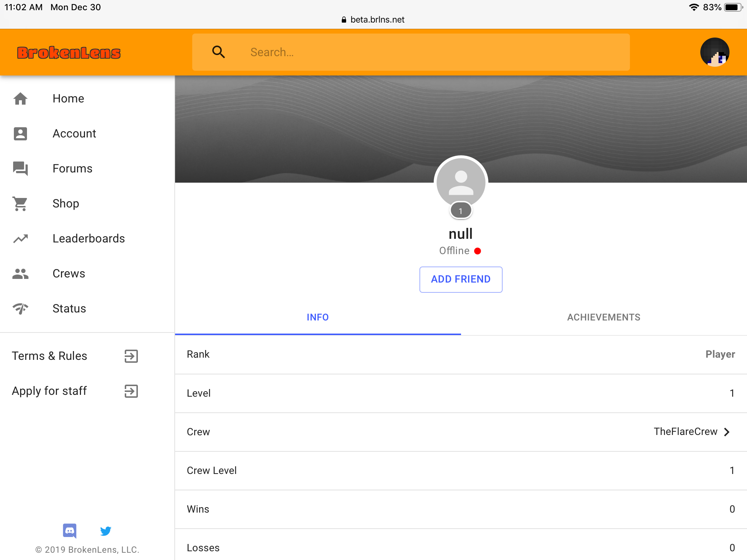Click the Leaderboards trending arrow icon

pyautogui.click(x=20, y=238)
